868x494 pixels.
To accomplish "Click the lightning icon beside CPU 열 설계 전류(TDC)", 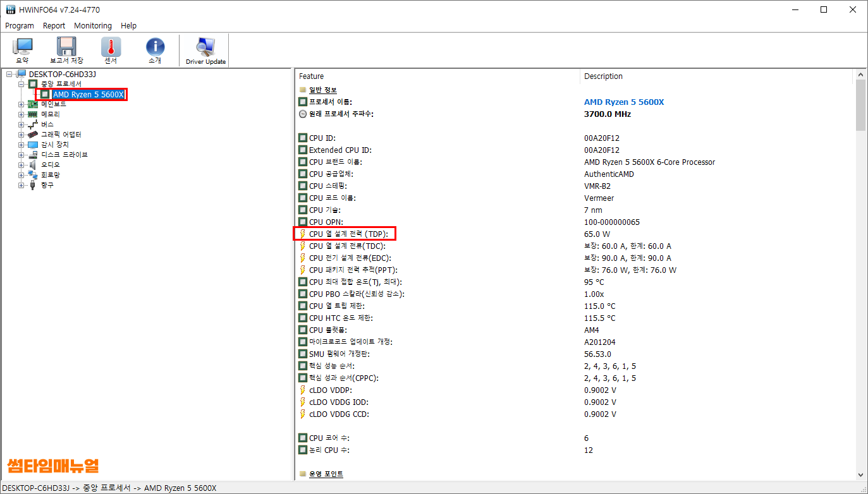I will click(303, 246).
